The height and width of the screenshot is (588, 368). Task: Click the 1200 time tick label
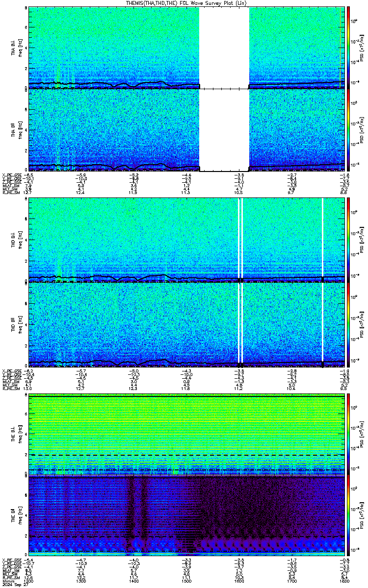pyautogui.click(x=28, y=581)
